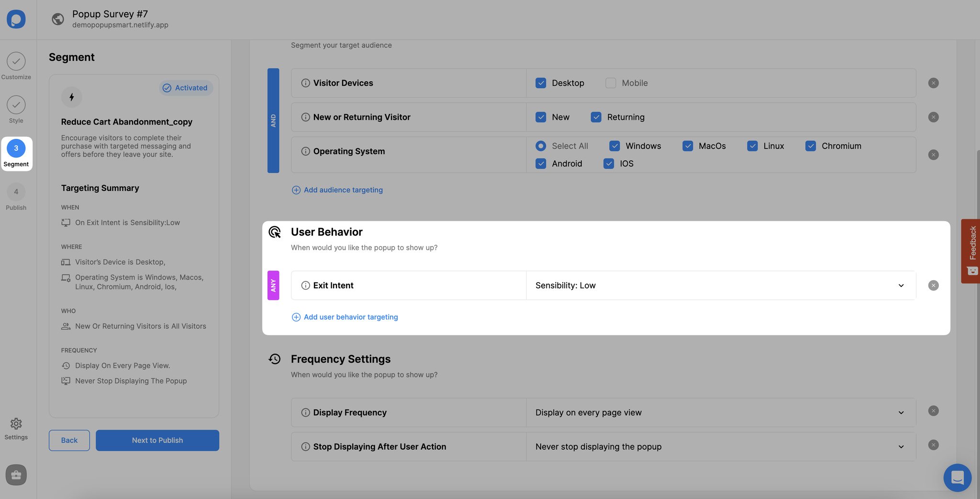Remove Stop Displaying After User Action rule
This screenshot has width=980, height=499.
pyautogui.click(x=933, y=445)
